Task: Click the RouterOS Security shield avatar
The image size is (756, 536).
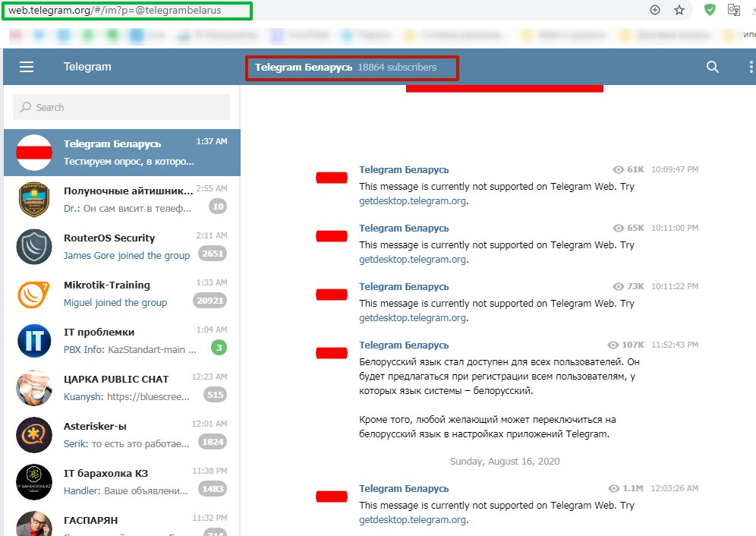Action: (34, 247)
